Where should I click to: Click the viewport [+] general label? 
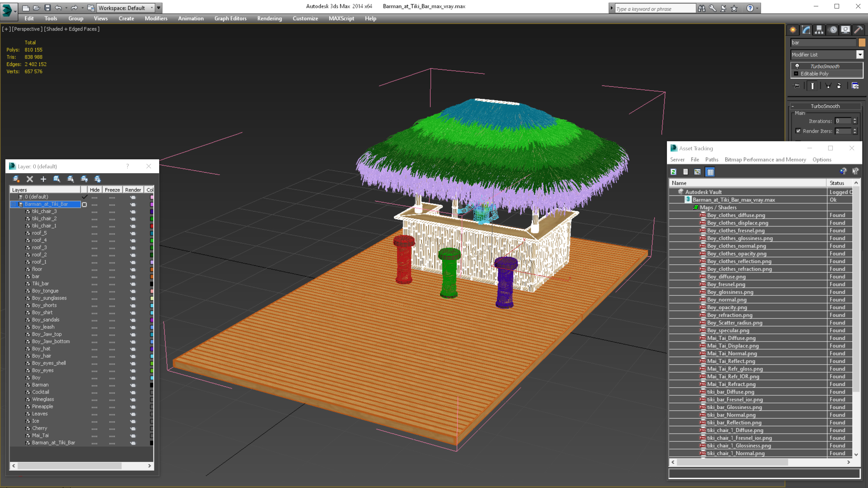[6, 29]
